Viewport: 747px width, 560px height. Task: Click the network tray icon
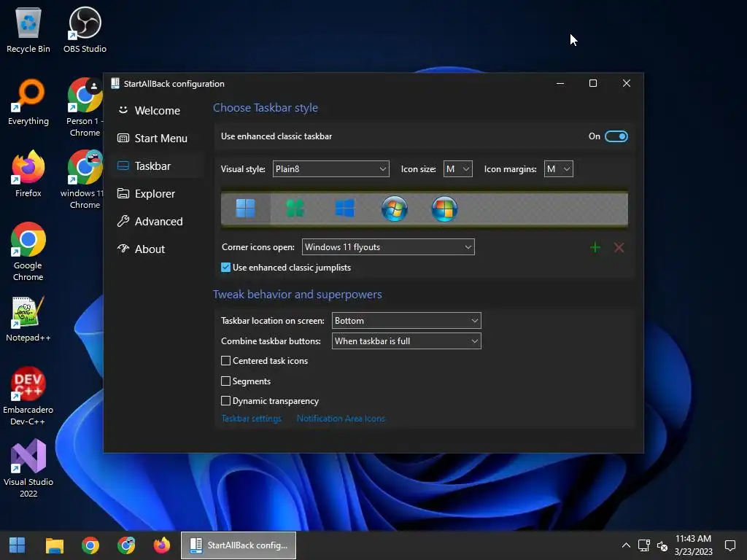point(644,545)
